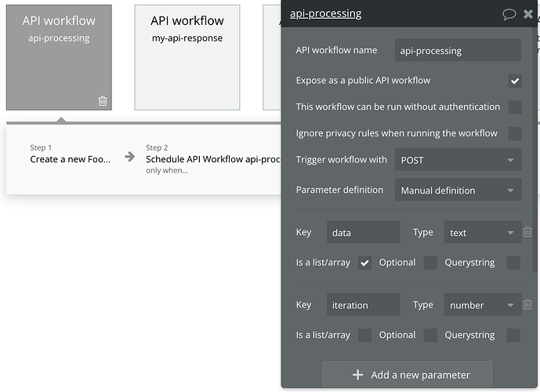Viewport: 540px width, 392px height.
Task: Select the my-api-response API workflow box
Action: click(x=187, y=57)
